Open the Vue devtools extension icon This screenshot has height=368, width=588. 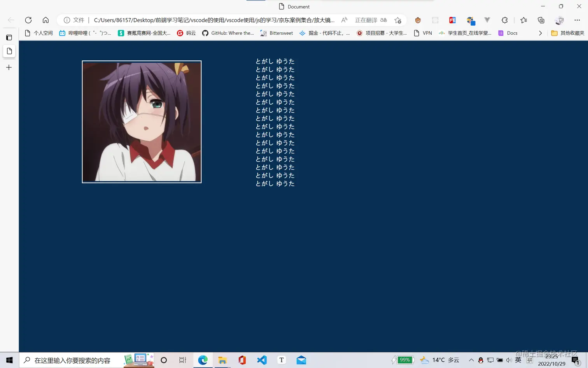tap(487, 20)
